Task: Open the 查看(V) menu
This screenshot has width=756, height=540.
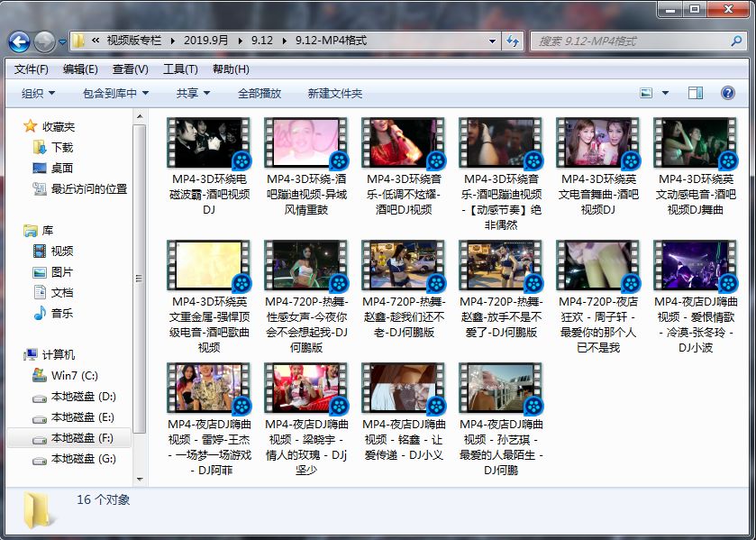Action: 130,69
